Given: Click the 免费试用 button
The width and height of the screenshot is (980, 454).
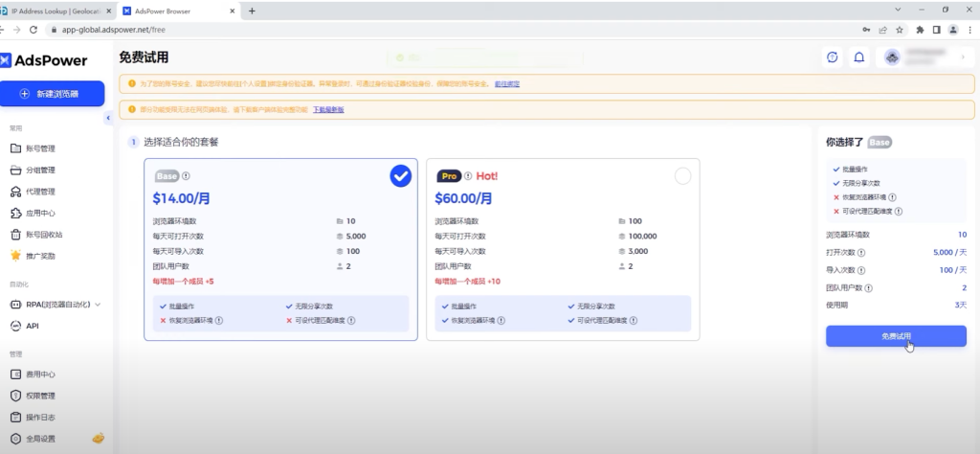Looking at the screenshot, I should 896,336.
